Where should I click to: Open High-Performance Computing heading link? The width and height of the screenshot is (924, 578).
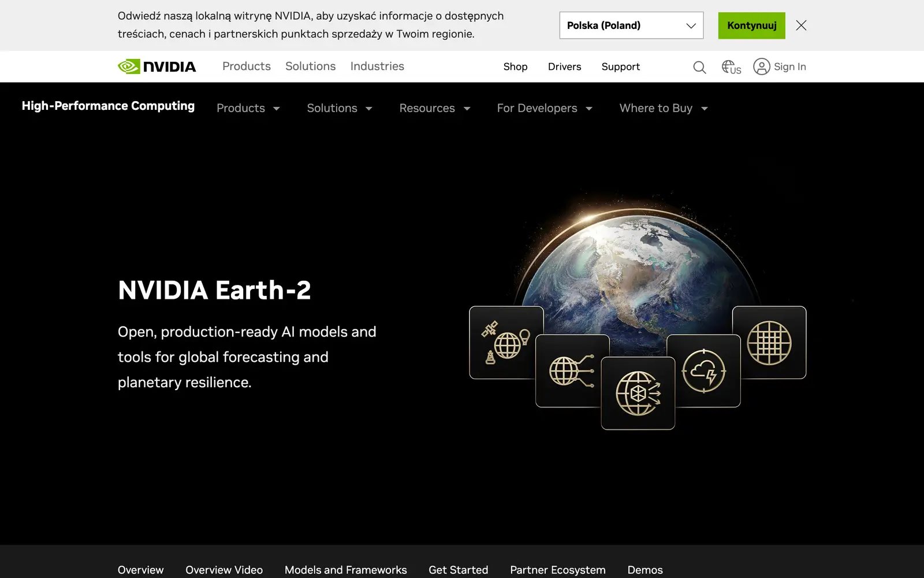pos(108,106)
